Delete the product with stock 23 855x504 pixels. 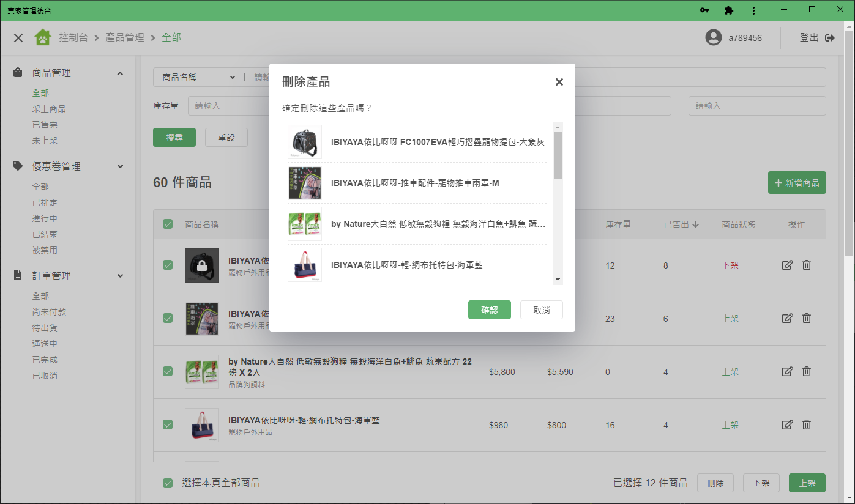807,318
